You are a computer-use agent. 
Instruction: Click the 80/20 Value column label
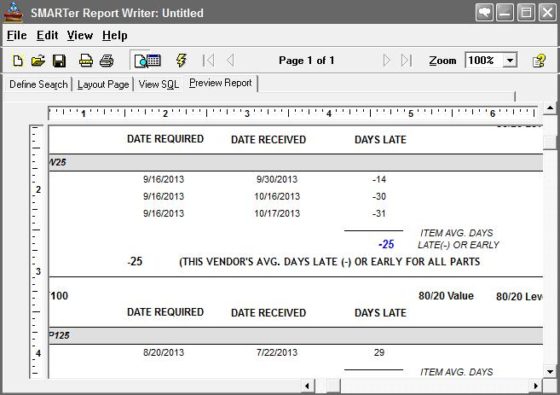pyautogui.click(x=446, y=296)
